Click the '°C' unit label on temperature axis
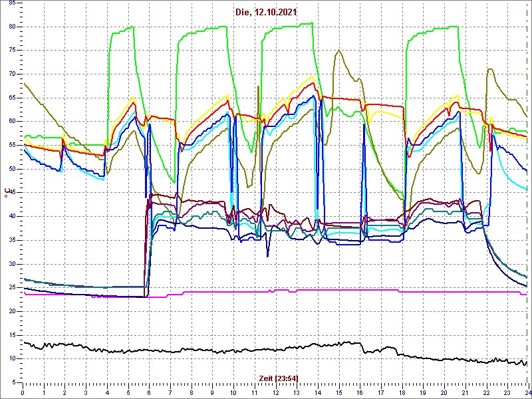532x399 pixels. pos(6,194)
